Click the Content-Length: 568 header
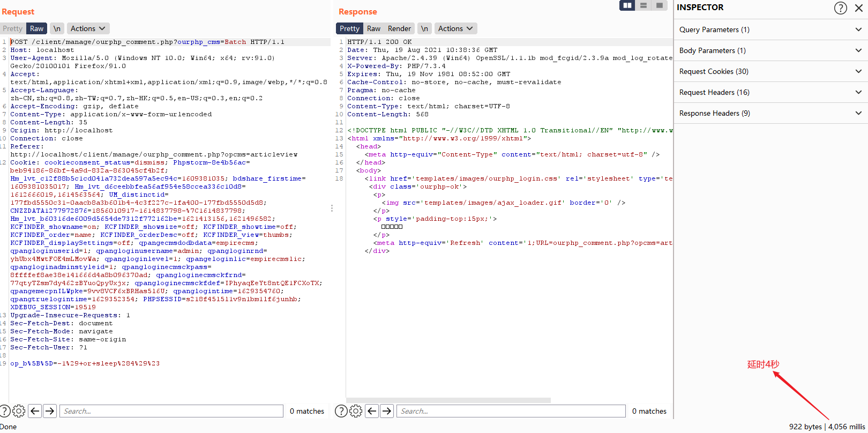Screen dimensions: 868x433 tap(388, 114)
